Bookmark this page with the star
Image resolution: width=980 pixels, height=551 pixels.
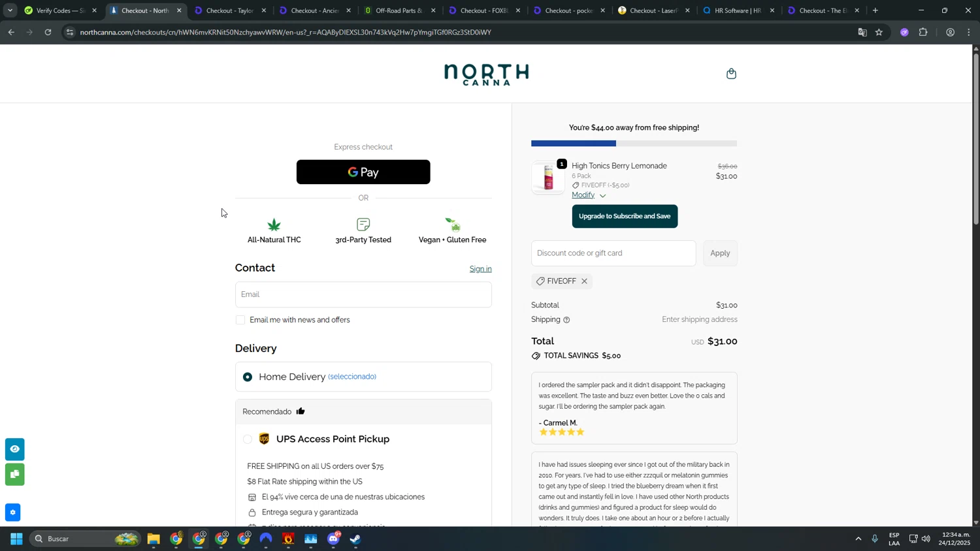click(x=879, y=32)
